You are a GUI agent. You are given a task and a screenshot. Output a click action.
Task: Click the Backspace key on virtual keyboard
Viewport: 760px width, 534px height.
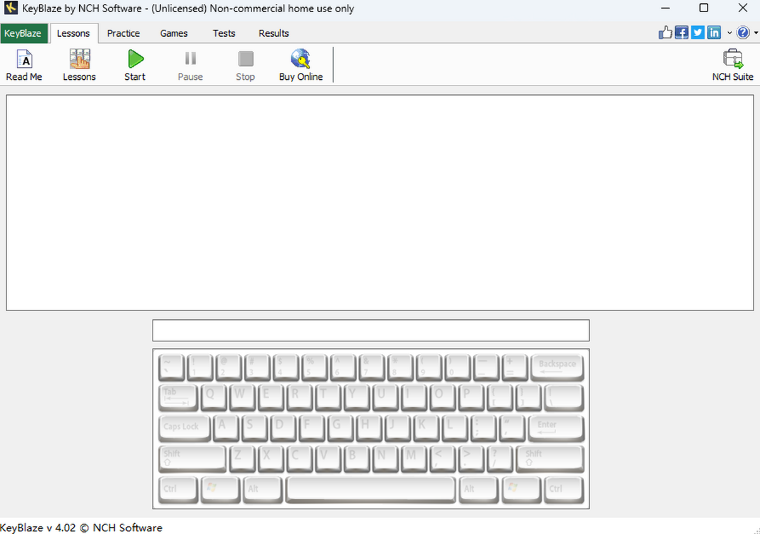[557, 367]
